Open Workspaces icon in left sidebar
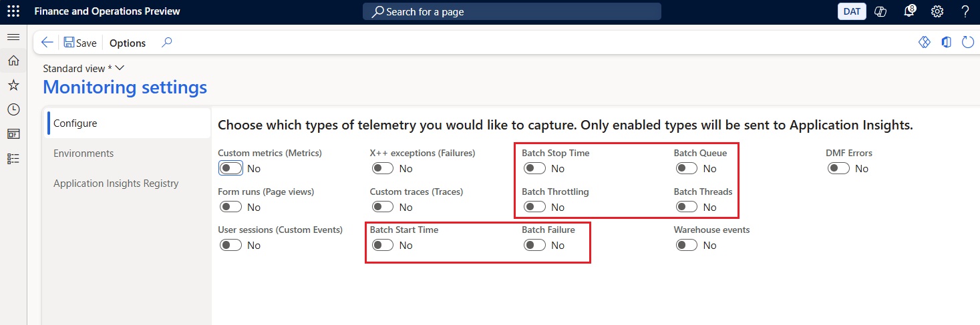This screenshot has width=980, height=325. click(13, 133)
